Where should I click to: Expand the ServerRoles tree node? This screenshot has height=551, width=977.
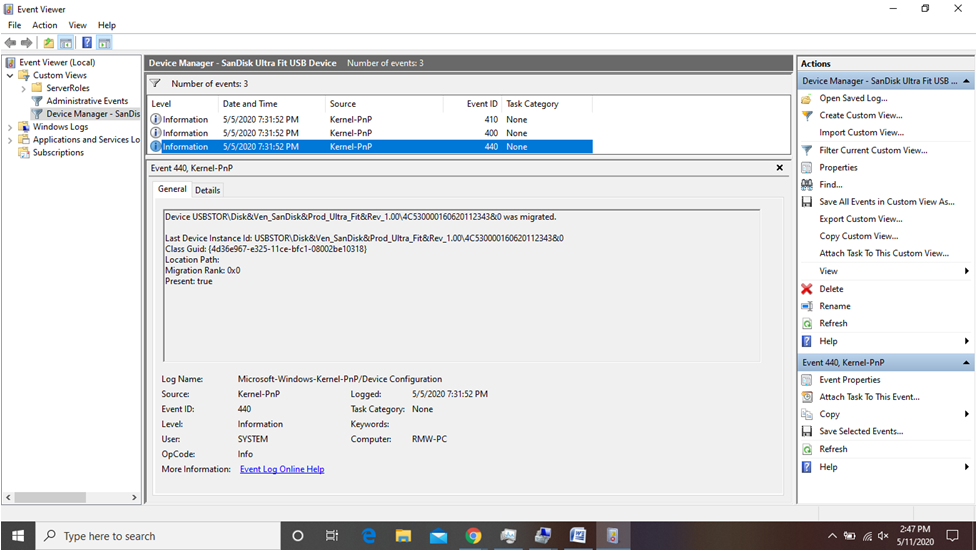pyautogui.click(x=24, y=89)
